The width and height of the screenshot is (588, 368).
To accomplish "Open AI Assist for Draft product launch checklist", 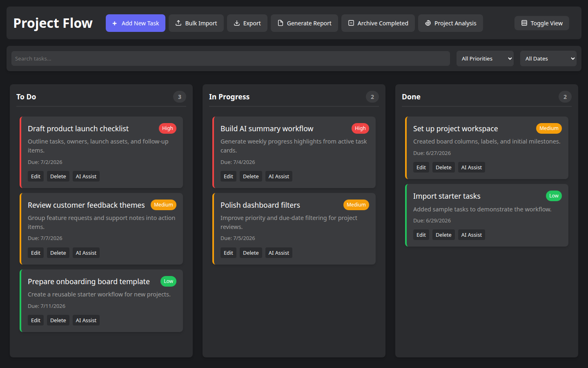I will pos(86,176).
